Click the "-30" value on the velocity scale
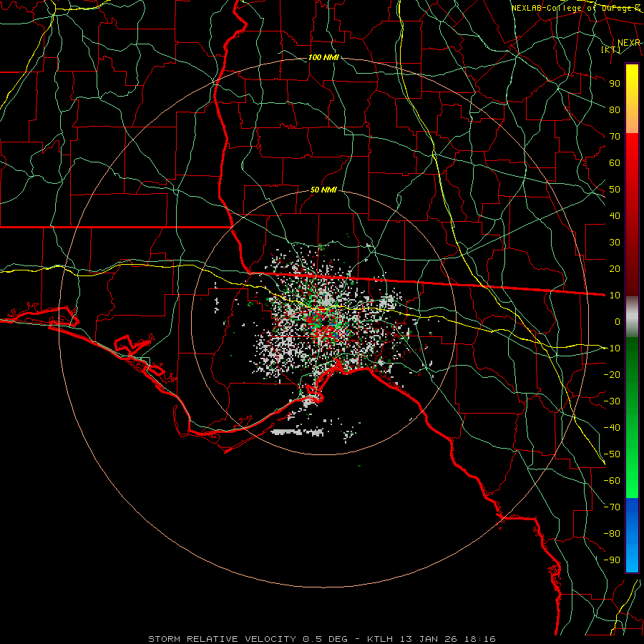This screenshot has height=644, width=644. (x=612, y=401)
